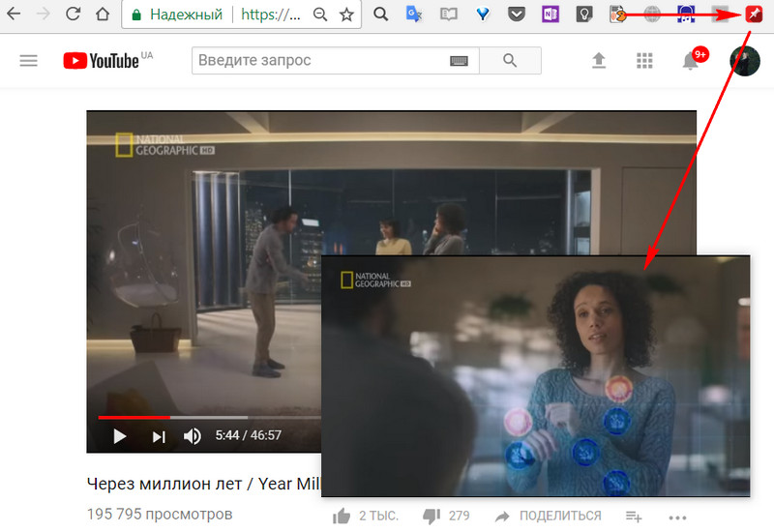This screenshot has height=532, width=774.
Task: Open the OneNote clipper extension
Action: click(551, 15)
